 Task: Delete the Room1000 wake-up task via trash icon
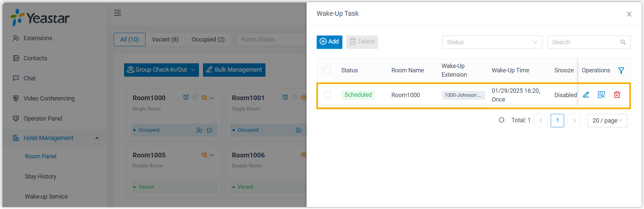(617, 95)
